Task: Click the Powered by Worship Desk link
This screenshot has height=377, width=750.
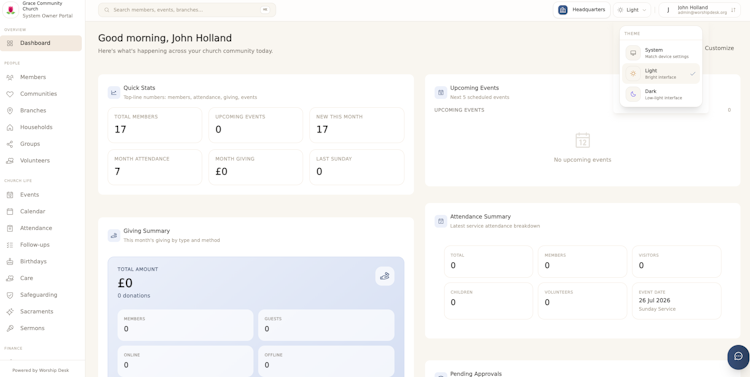Action: click(x=41, y=370)
